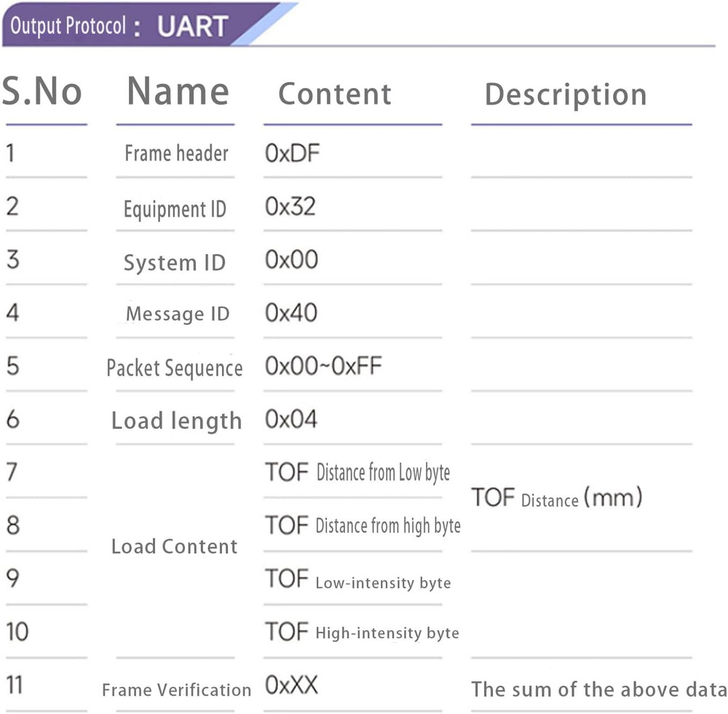Click the Packet Sequence name cell
The height and width of the screenshot is (714, 728).
point(175,368)
